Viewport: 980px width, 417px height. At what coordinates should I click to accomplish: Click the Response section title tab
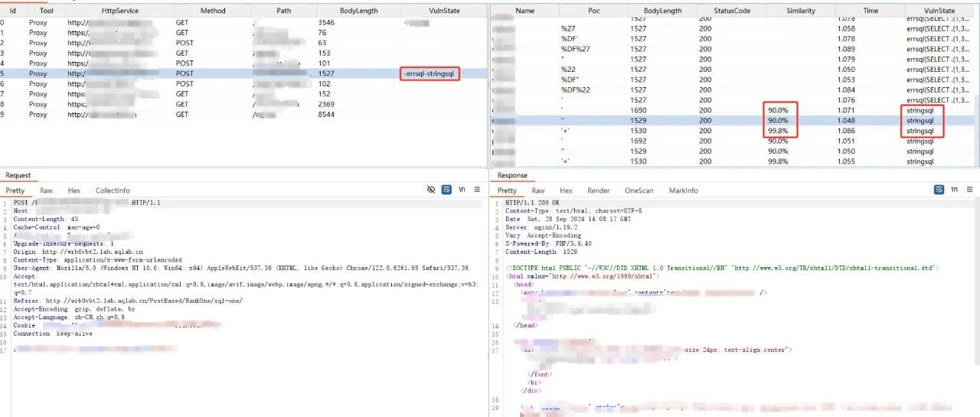click(x=513, y=175)
